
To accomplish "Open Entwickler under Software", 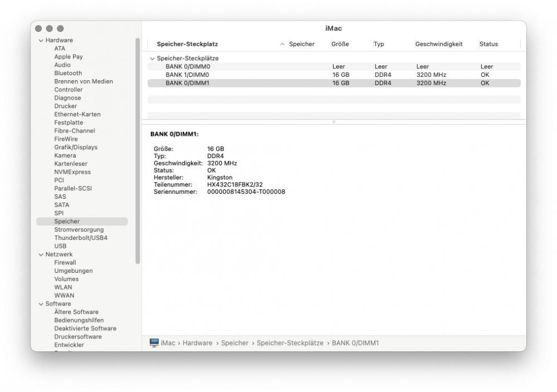I will click(x=69, y=345).
